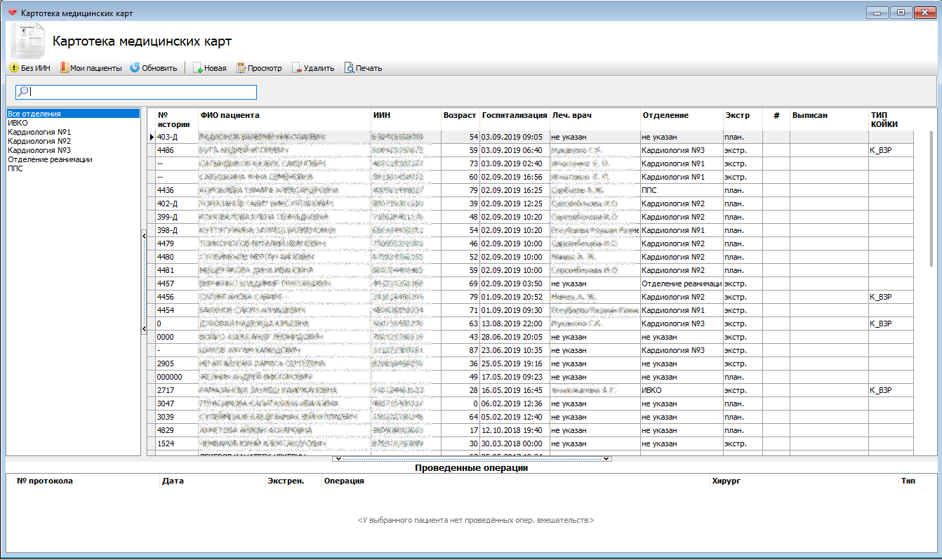Viewport: 942px width, 560px height.
Task: Click the Экстр column header
Action: tap(743, 119)
